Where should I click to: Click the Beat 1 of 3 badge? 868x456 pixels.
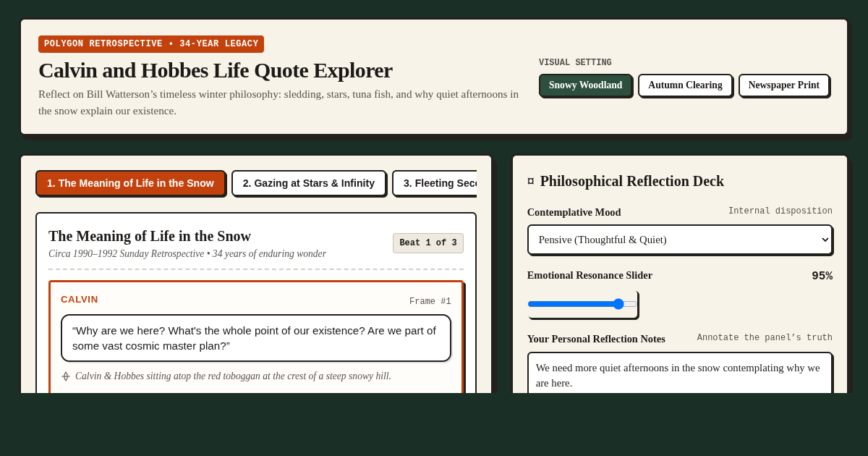[428, 243]
